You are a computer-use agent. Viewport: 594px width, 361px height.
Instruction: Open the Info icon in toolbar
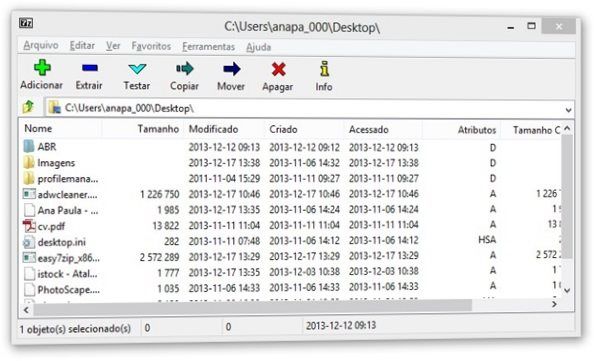click(324, 69)
